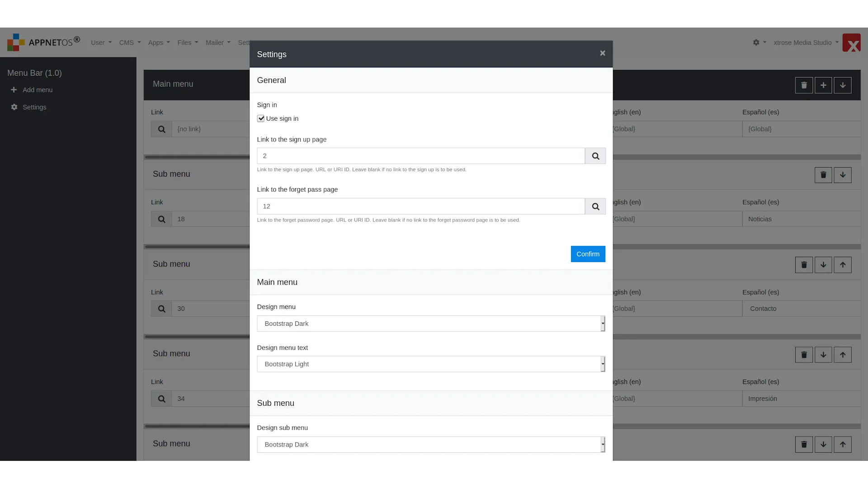Click the search icon next to sign up page link

(595, 155)
